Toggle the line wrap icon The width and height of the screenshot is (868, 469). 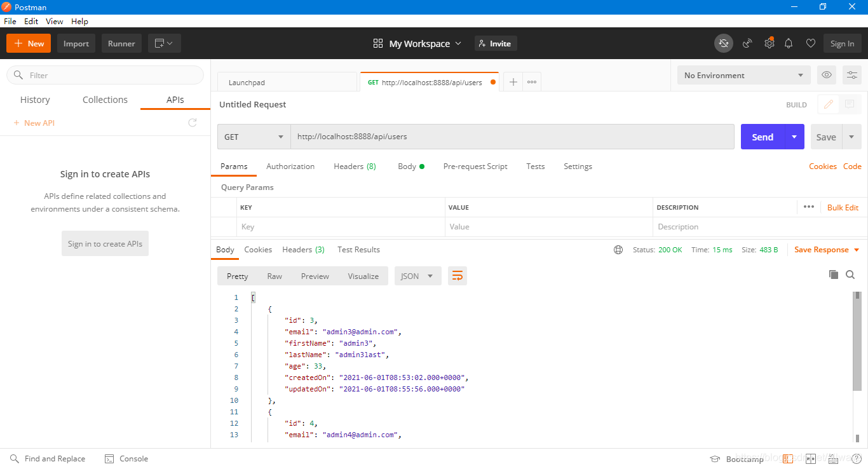458,276
